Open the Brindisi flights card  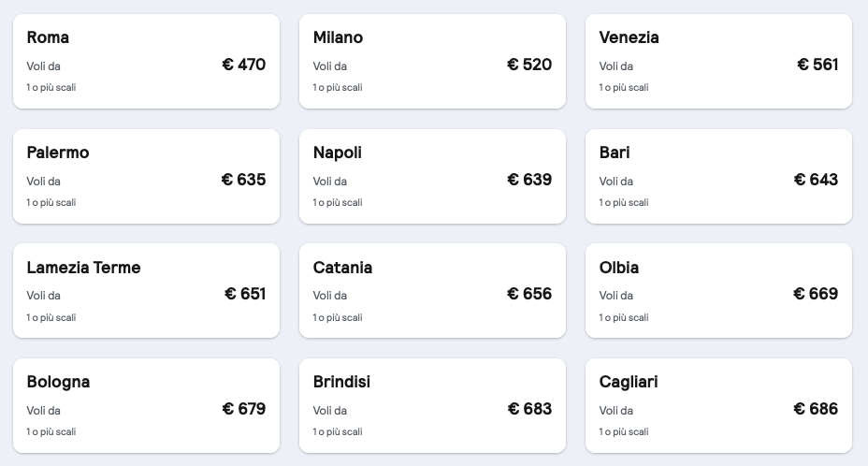tap(432, 405)
